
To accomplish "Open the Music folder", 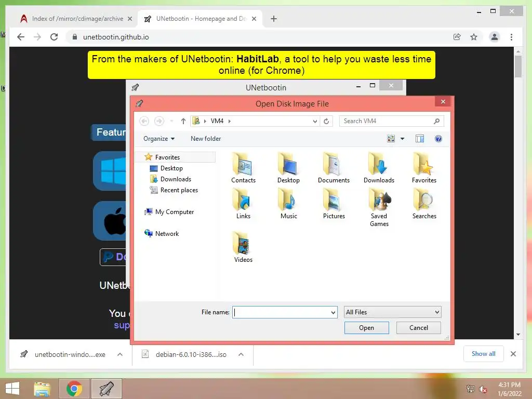I will (288, 204).
